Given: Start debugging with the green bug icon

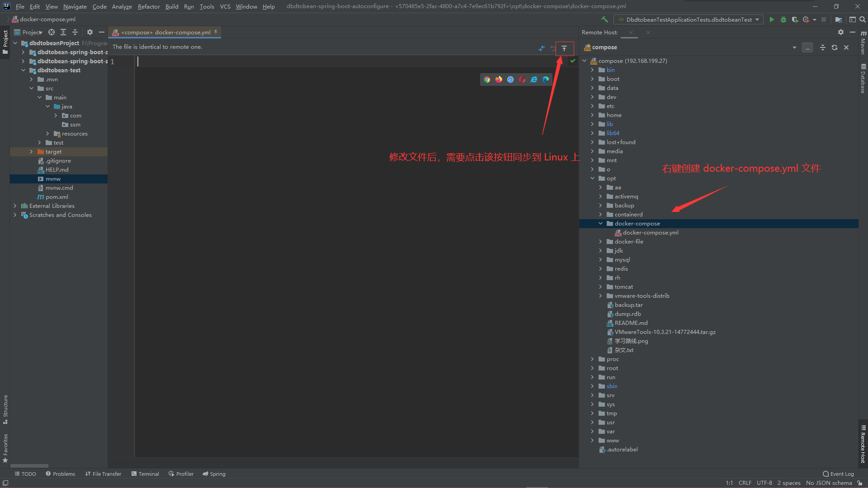Looking at the screenshot, I should point(783,19).
